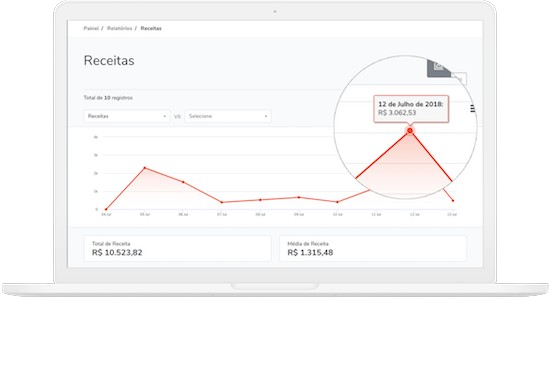Select the highlighted 12 de Julho data point
This screenshot has height=378, width=554.
pyautogui.click(x=410, y=131)
